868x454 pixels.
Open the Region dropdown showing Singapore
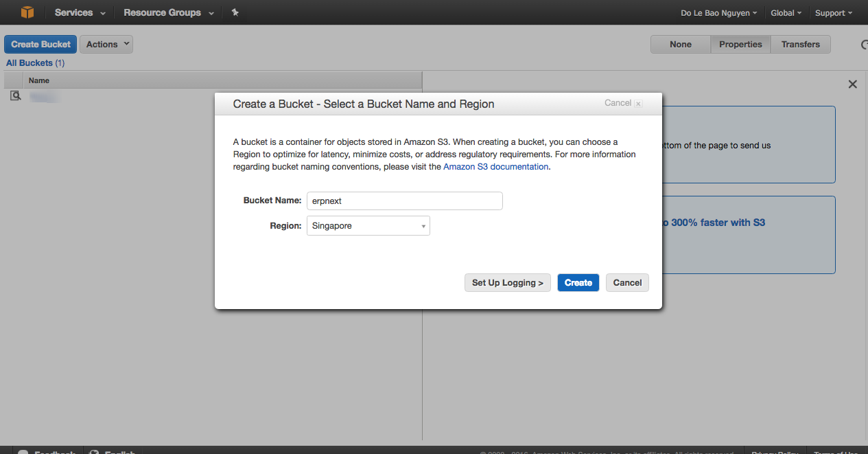pyautogui.click(x=368, y=226)
